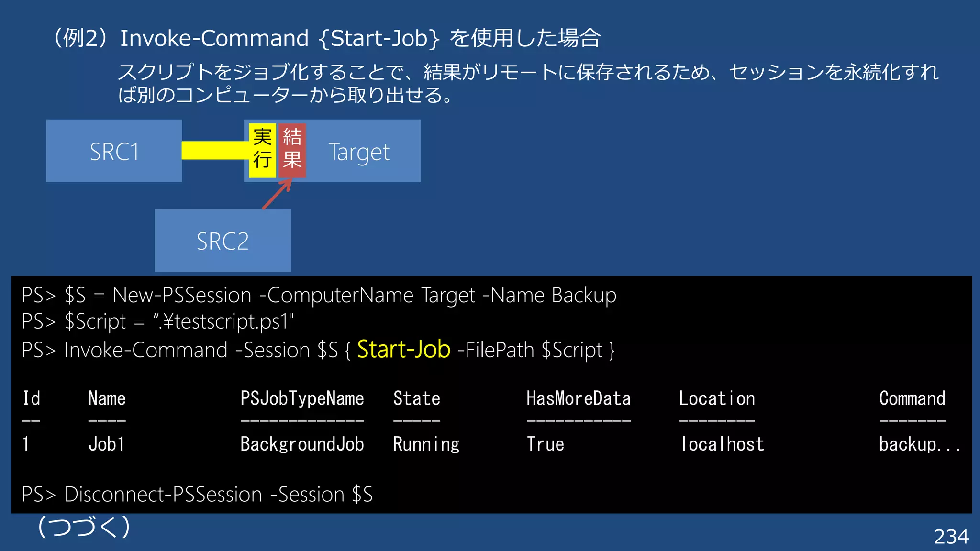Click the yellow 実行 block
980x551 pixels.
262,150
